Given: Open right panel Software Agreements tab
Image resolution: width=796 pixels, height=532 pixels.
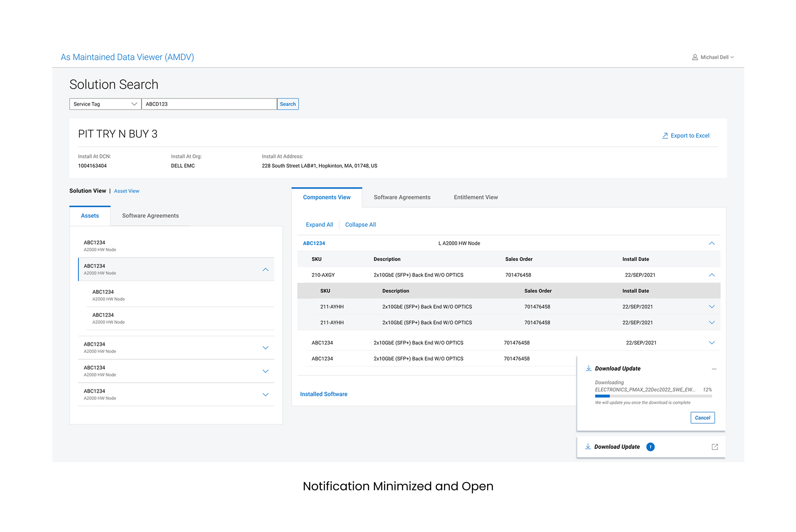Looking at the screenshot, I should [402, 197].
